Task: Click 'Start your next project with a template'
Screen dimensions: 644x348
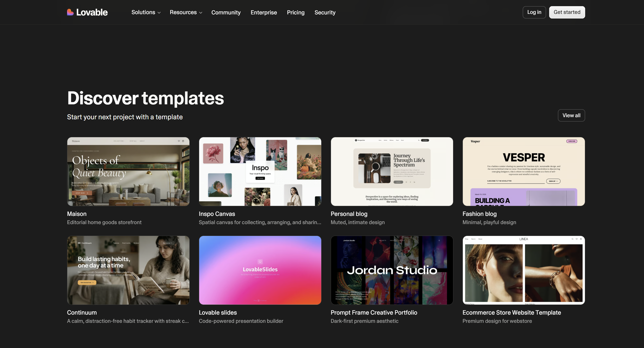Action: pos(125,117)
